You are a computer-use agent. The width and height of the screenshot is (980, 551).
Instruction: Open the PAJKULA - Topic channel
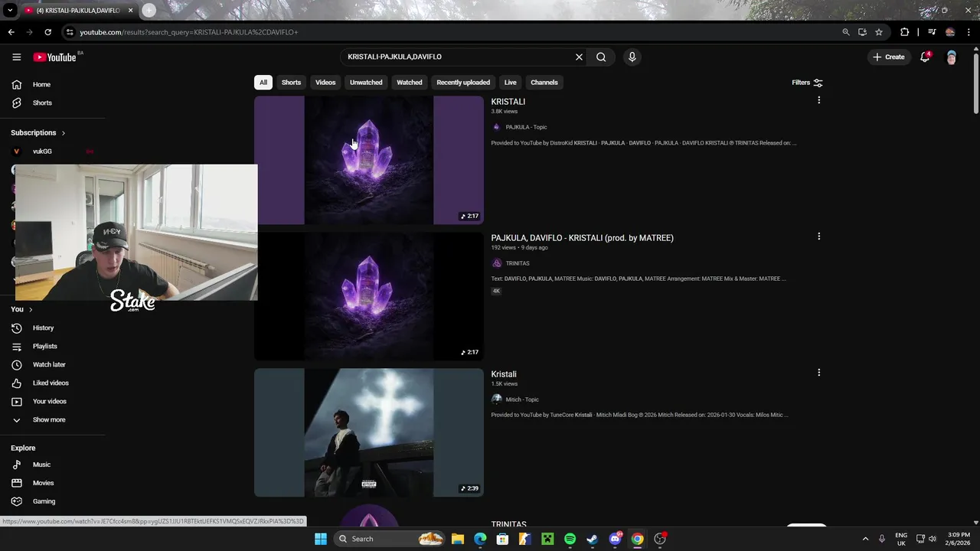526,127
